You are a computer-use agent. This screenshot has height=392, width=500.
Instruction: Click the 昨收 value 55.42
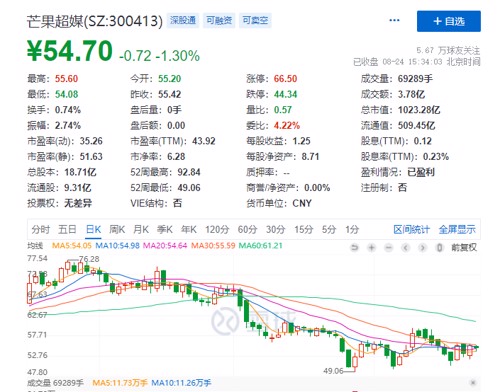[169, 94]
